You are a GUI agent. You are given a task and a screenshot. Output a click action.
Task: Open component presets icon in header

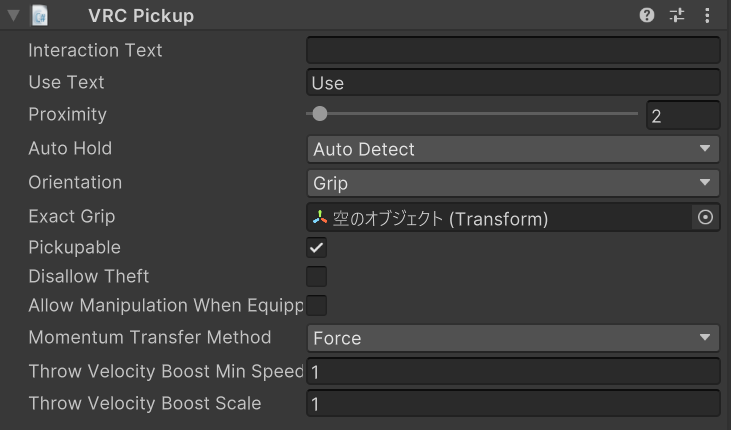click(677, 16)
